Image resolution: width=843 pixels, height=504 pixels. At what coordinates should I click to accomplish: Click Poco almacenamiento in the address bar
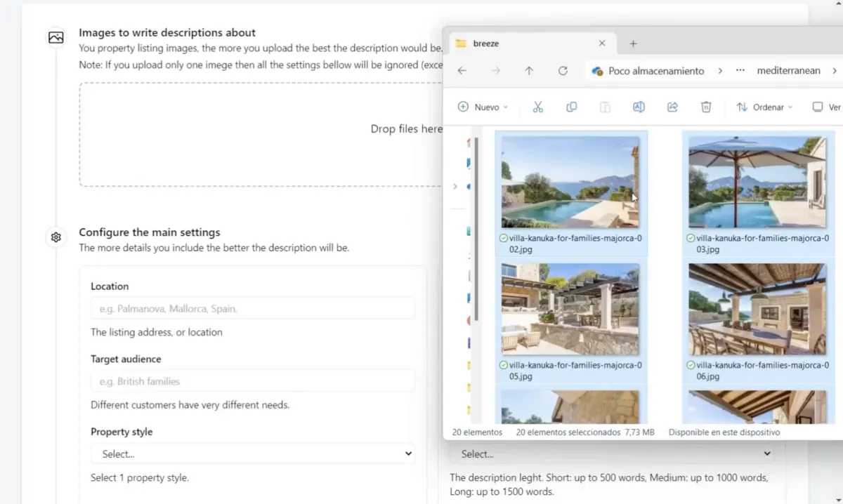pyautogui.click(x=656, y=71)
